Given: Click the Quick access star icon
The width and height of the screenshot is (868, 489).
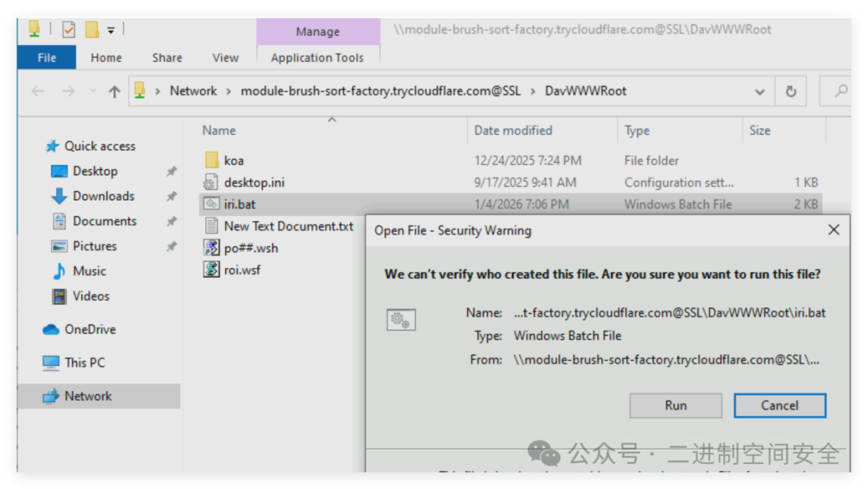Looking at the screenshot, I should click(x=52, y=146).
